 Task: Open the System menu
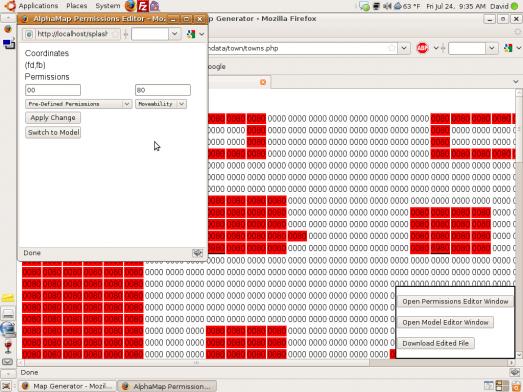click(108, 6)
